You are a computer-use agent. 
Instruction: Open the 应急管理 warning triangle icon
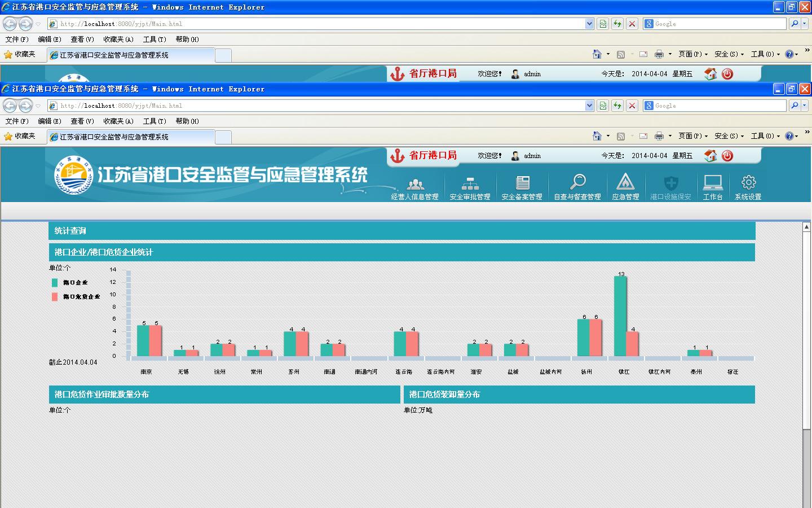click(625, 182)
